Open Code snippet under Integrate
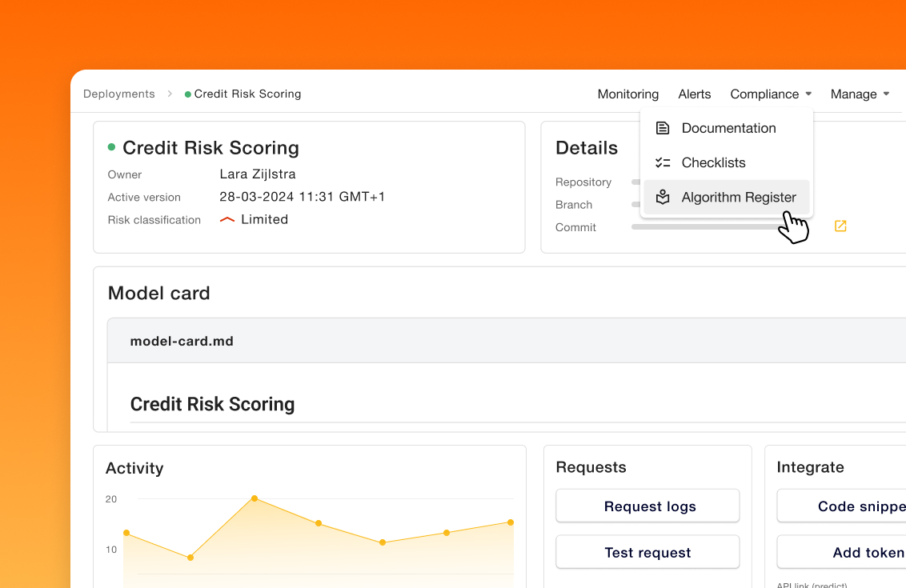 click(x=841, y=506)
